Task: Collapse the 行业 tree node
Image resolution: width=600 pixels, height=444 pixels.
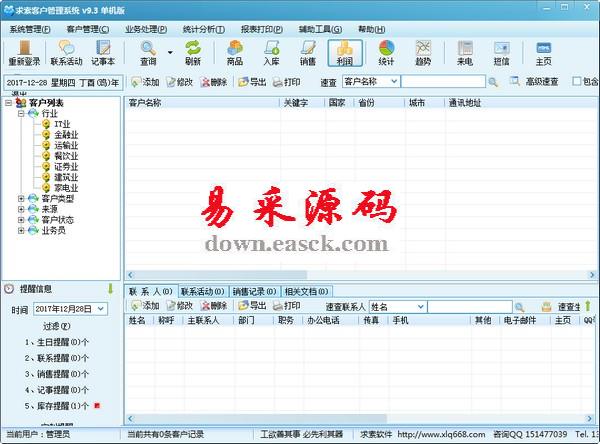Action: [x=21, y=113]
